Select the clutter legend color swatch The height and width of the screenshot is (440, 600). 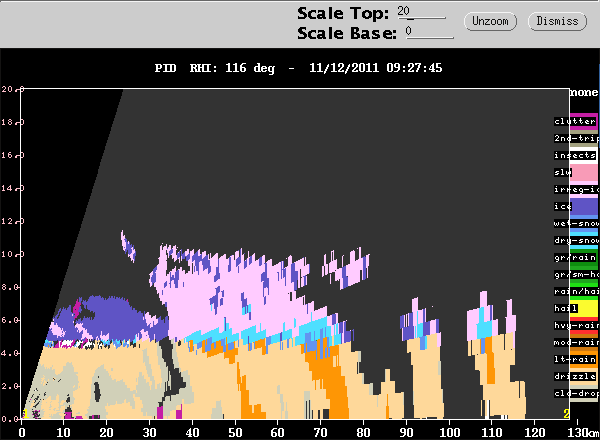(x=584, y=121)
